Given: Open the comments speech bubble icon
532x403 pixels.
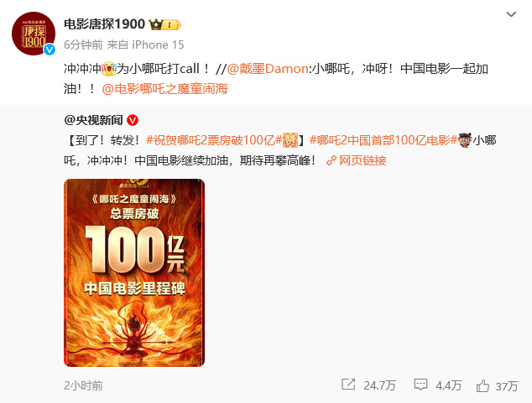Looking at the screenshot, I should 420,385.
